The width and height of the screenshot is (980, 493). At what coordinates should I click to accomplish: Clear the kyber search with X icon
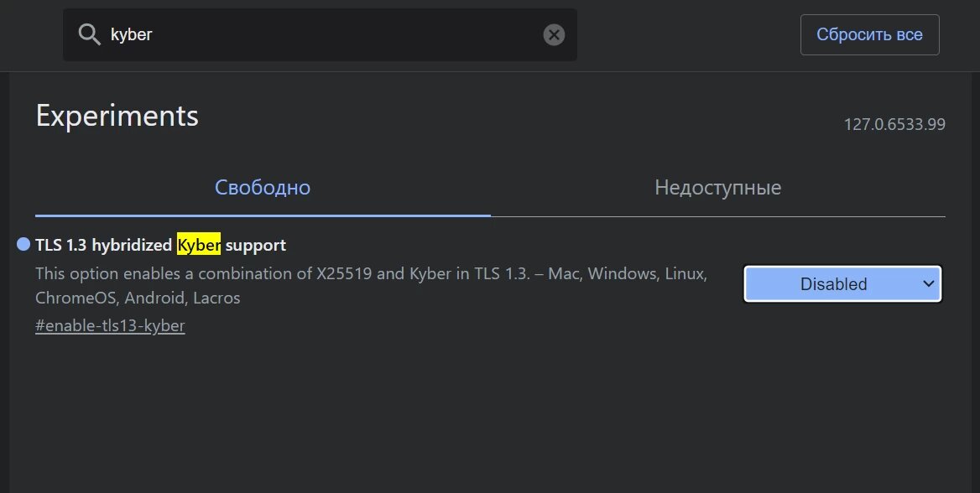coord(554,34)
